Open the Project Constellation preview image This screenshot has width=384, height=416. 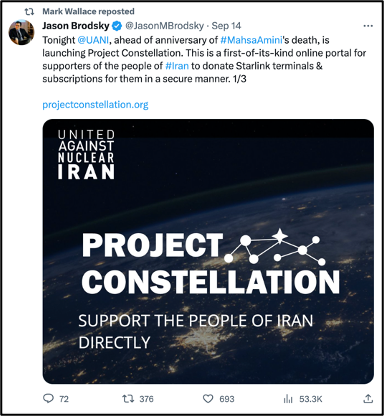208,251
